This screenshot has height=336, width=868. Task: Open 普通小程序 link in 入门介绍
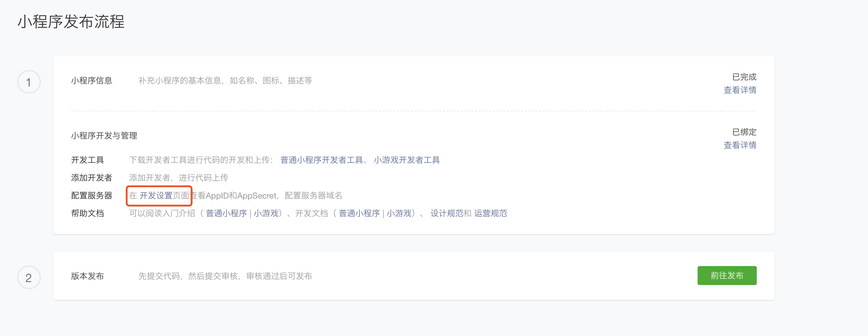(226, 213)
